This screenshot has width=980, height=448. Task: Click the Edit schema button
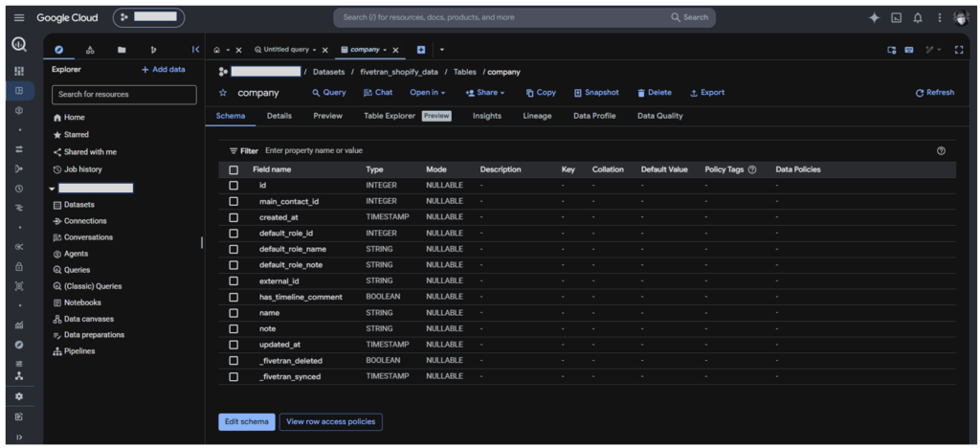click(x=247, y=422)
